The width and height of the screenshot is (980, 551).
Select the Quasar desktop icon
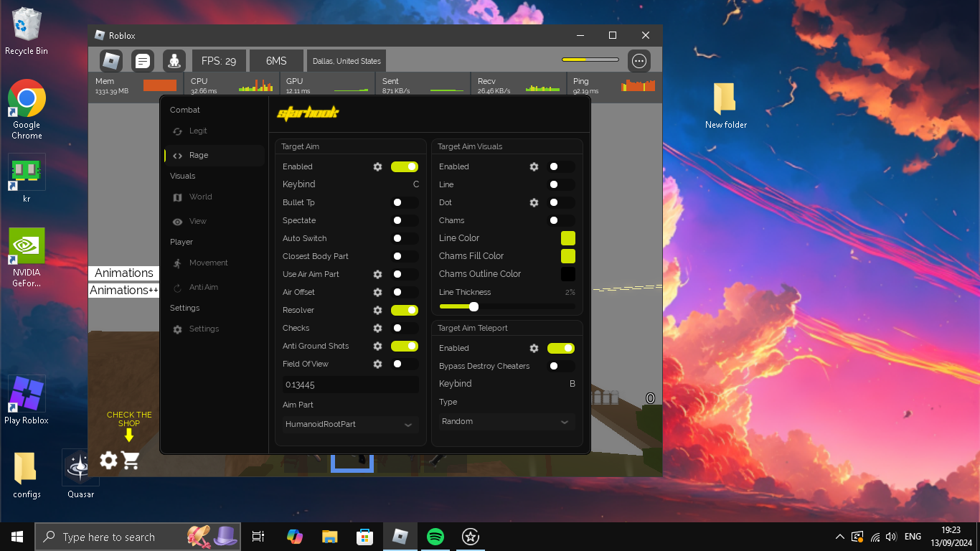coord(80,474)
